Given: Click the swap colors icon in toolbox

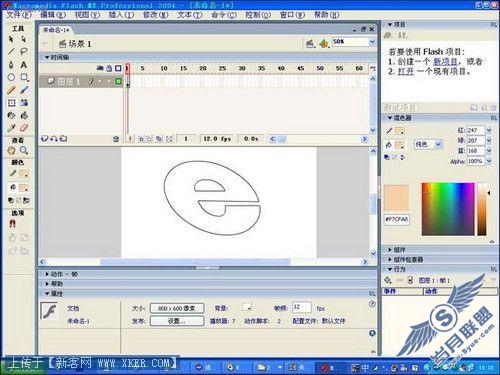Looking at the screenshot, I should (26, 200).
